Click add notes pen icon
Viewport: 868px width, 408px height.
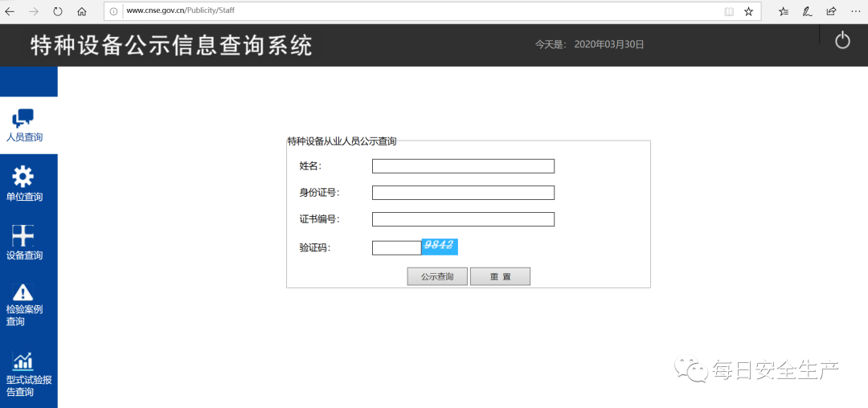(x=808, y=11)
